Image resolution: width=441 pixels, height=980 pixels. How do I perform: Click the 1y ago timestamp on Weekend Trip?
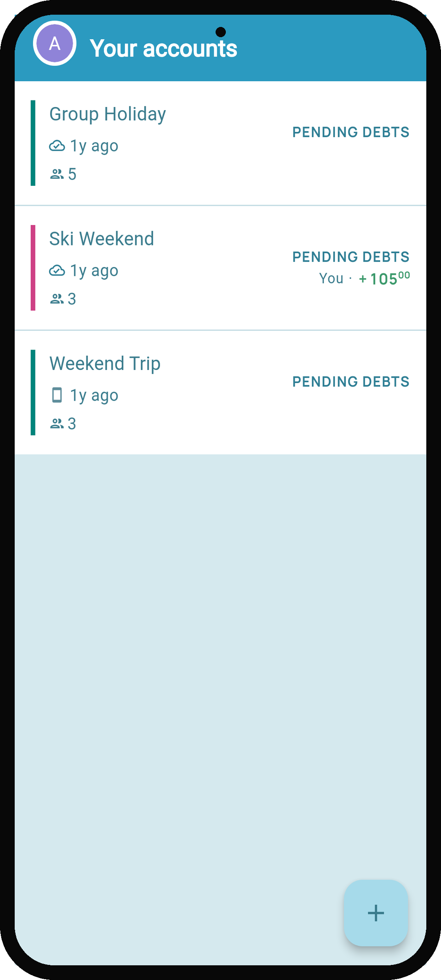[x=94, y=396]
